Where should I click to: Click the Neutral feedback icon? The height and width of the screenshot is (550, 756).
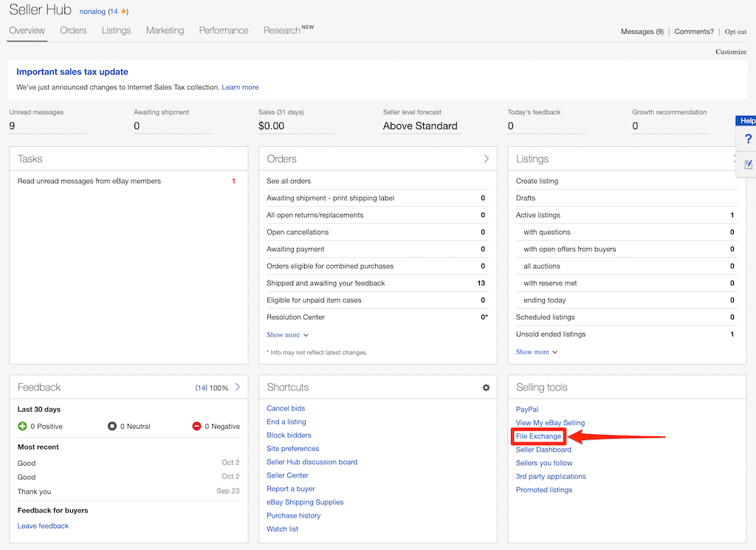(x=112, y=426)
